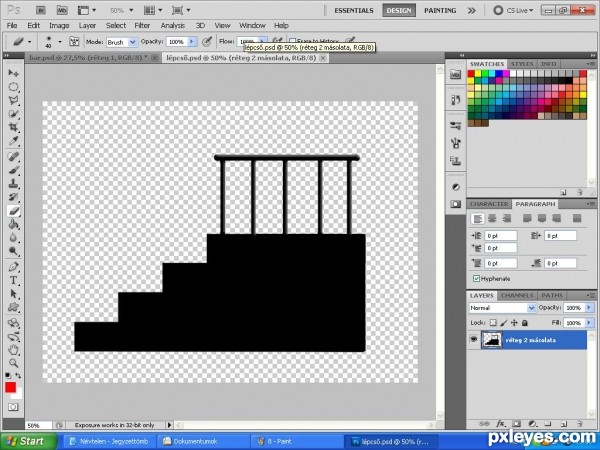Select the Eraser tool in toolbox
600x450 pixels.
(13, 210)
